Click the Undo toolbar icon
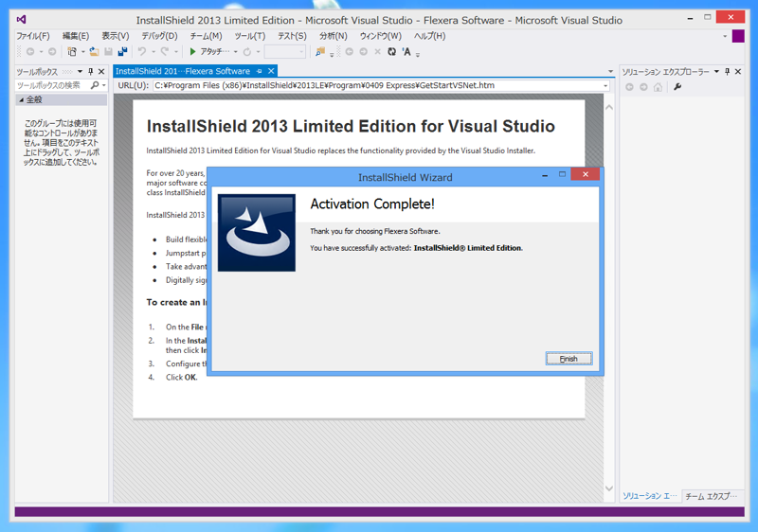Image resolution: width=758 pixels, height=532 pixels. 141,51
